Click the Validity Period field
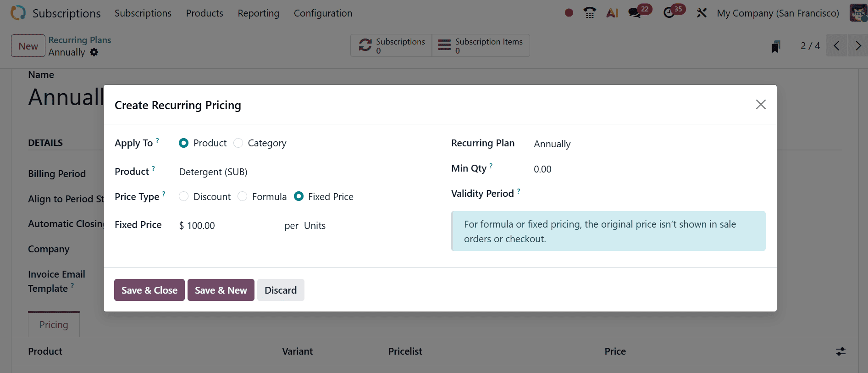This screenshot has width=868, height=373. click(649, 194)
